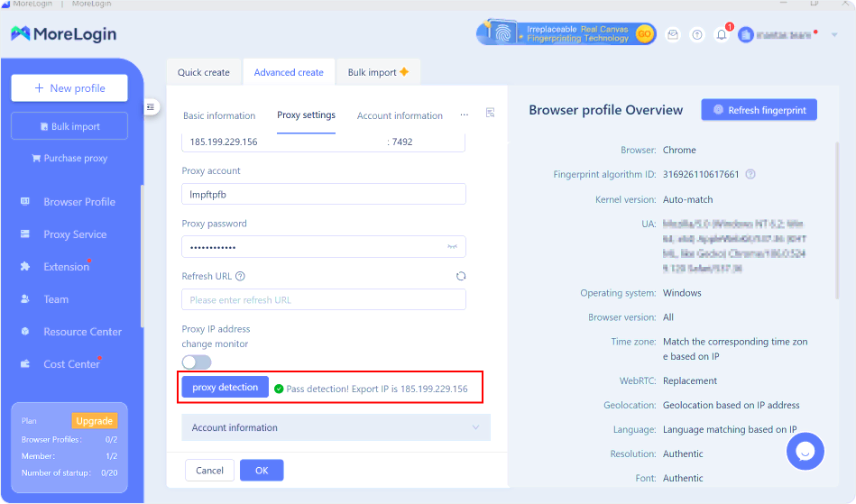Image resolution: width=856 pixels, height=504 pixels.
Task: Open the chat support bubble
Action: click(x=805, y=451)
